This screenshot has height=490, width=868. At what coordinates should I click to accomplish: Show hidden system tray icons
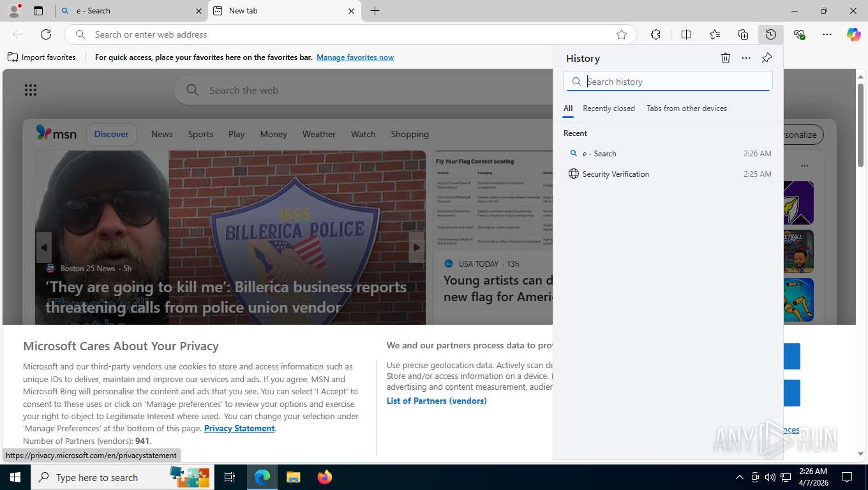(x=739, y=477)
